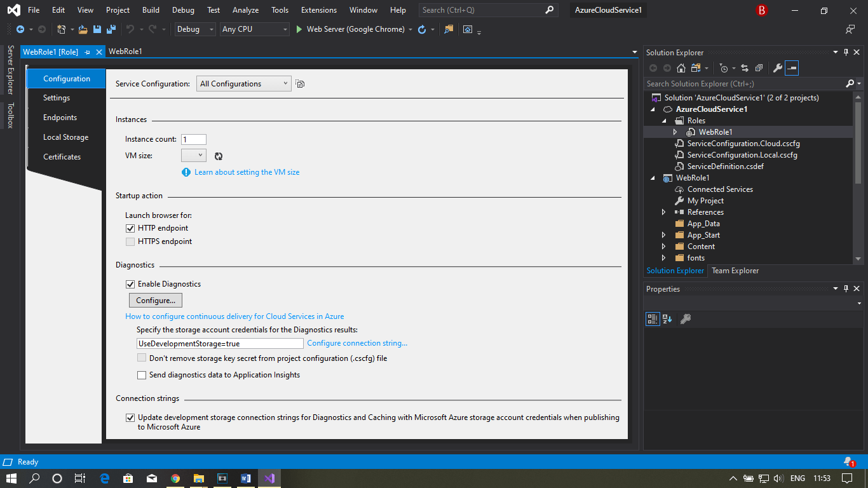Uncheck the HTTP endpoint checkbox

[x=130, y=228]
